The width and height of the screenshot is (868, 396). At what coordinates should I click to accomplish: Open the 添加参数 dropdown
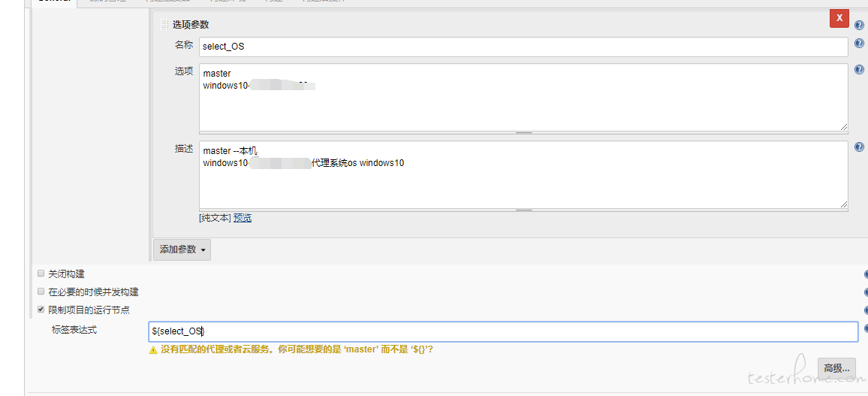click(182, 249)
